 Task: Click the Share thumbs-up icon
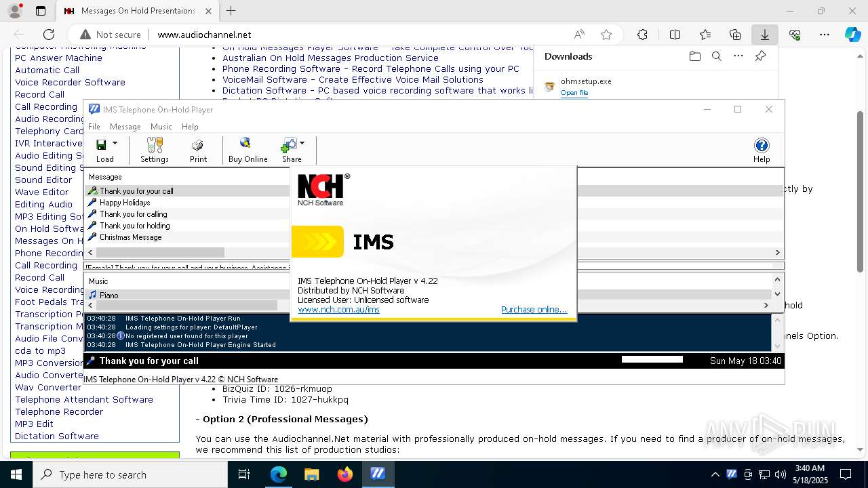click(x=289, y=144)
